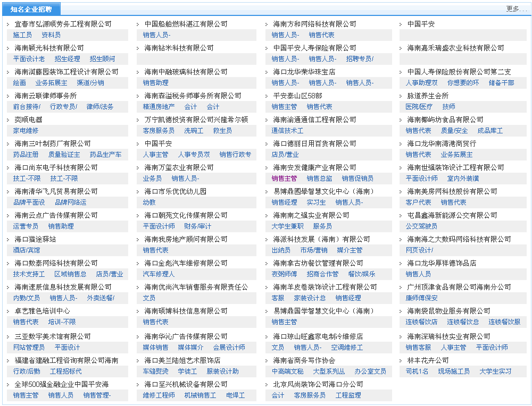Image resolution: width=532 pixels, height=406 pixels.
Task: Click company name 海口市乐优优幼儿园
Action: pos(175,191)
